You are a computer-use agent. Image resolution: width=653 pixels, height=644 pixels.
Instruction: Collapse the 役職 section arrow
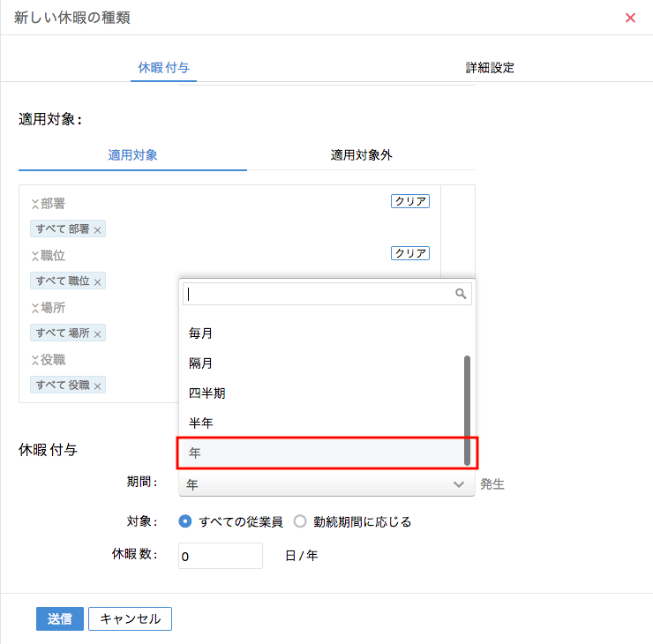point(35,360)
